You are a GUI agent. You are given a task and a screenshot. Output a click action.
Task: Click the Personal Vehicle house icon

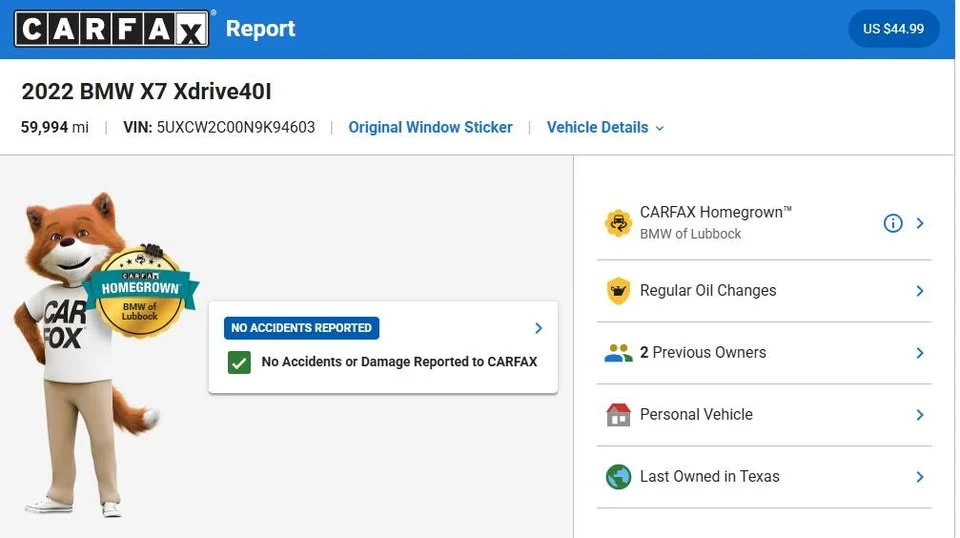click(618, 414)
